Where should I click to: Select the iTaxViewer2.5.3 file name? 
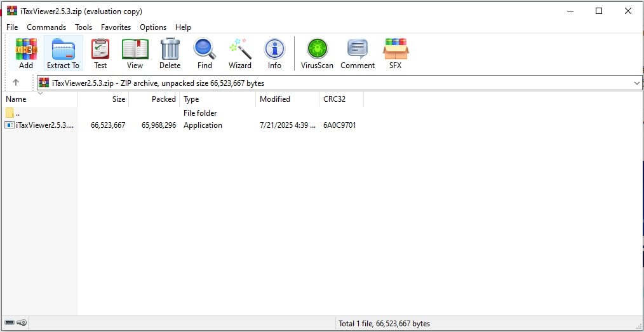(x=44, y=125)
